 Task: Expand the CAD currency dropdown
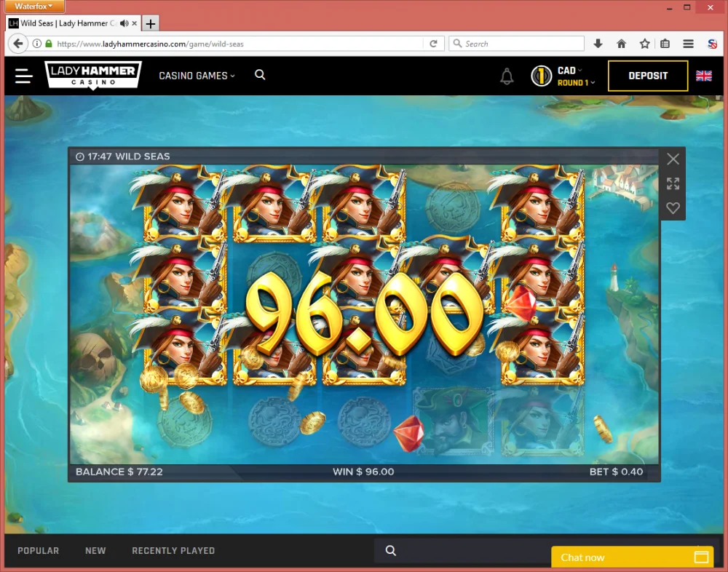tap(569, 70)
